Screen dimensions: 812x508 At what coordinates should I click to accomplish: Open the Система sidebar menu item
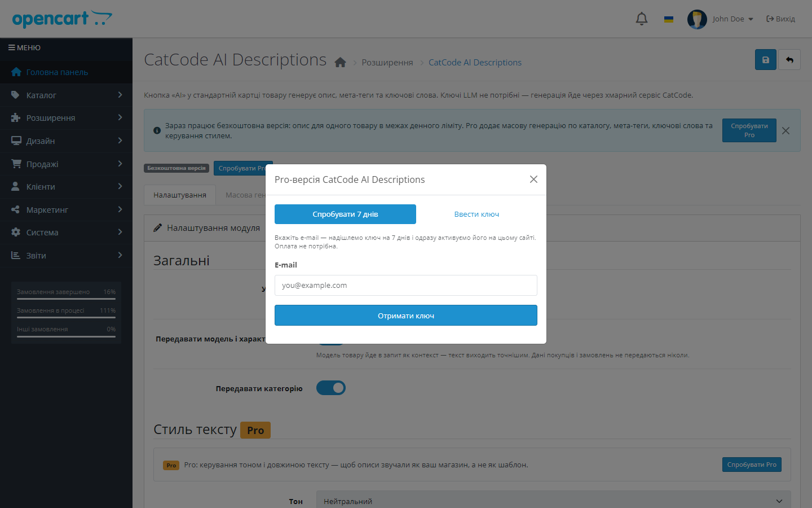(66, 233)
